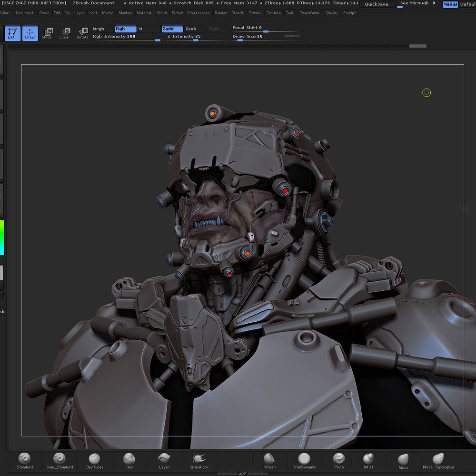Activate the Scale transform mode

click(64, 33)
